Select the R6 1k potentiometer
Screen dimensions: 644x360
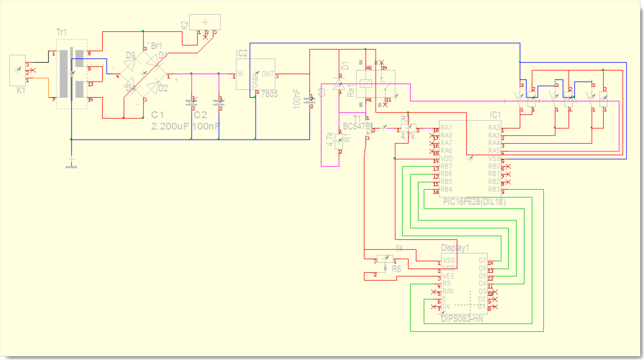(x=386, y=259)
